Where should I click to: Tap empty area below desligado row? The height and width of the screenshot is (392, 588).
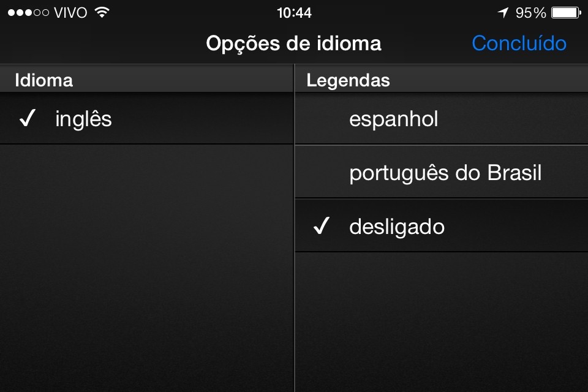pos(441,318)
